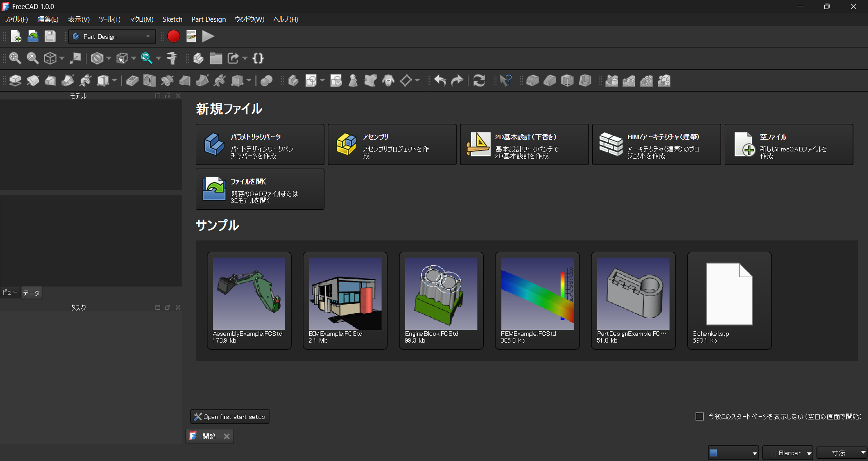Click the Open first start setup button

230,417
